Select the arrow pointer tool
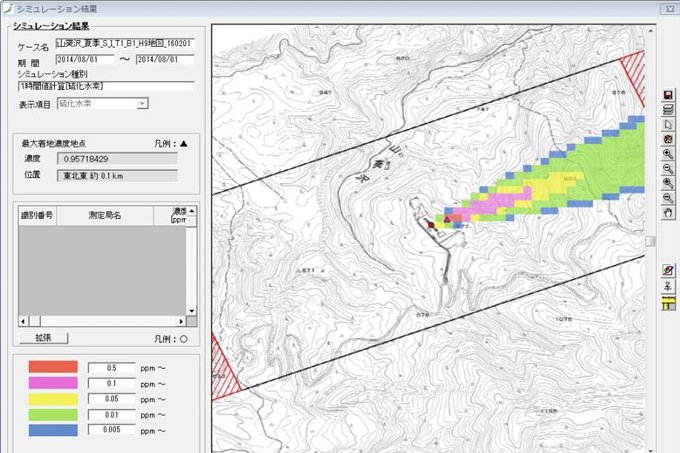This screenshot has height=453, width=680. click(667, 124)
